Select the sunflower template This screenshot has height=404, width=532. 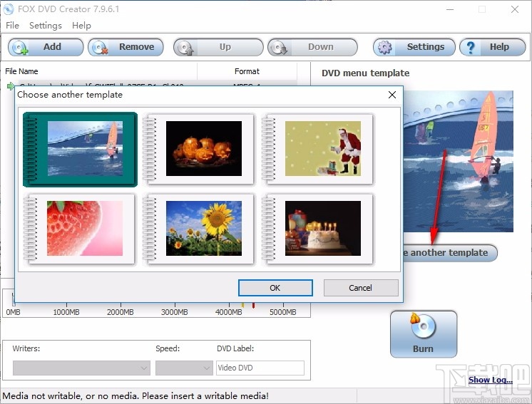tap(198, 229)
